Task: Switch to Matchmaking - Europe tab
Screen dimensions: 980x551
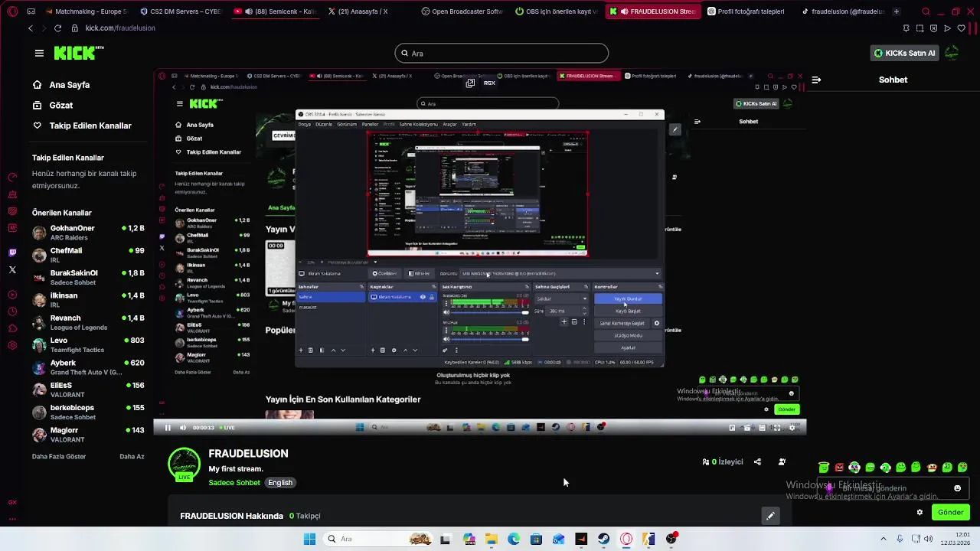Action: point(86,11)
